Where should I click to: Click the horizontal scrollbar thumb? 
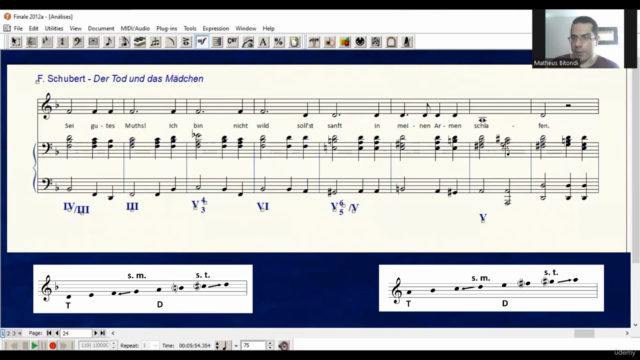[584, 333]
